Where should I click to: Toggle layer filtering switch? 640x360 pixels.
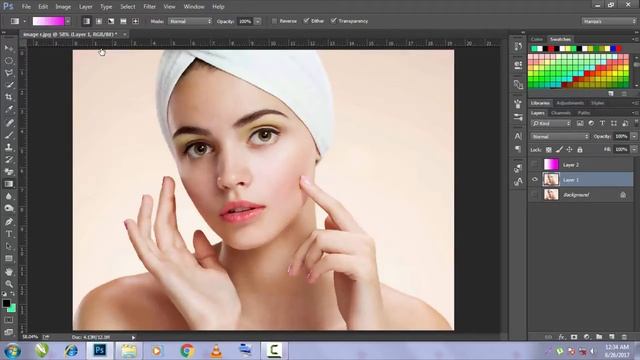(636, 122)
